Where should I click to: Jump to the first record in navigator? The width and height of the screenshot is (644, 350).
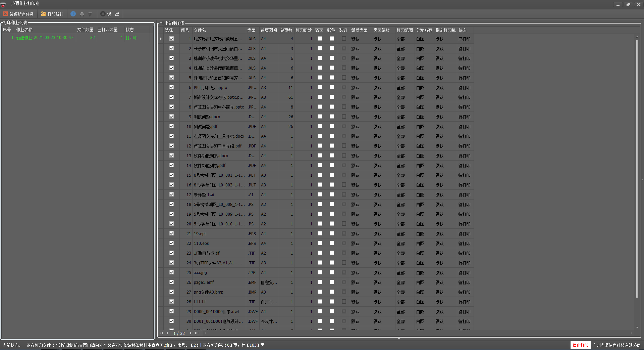click(x=161, y=333)
